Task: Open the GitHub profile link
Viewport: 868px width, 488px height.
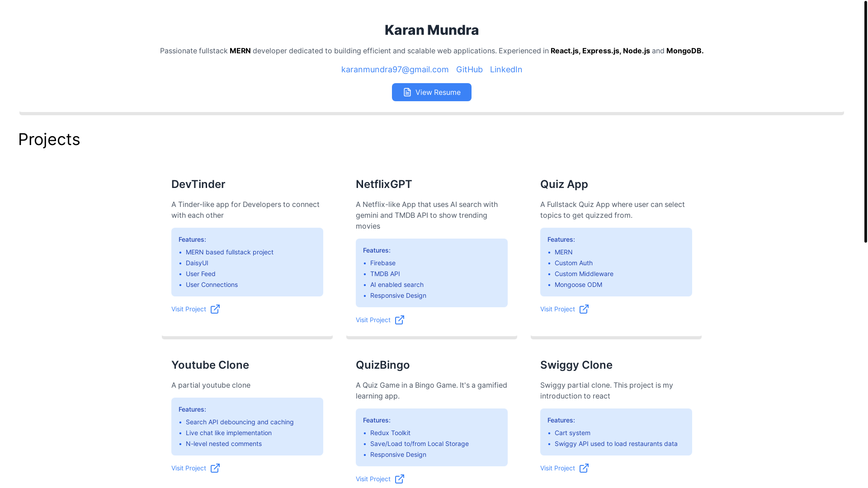Action: point(469,70)
